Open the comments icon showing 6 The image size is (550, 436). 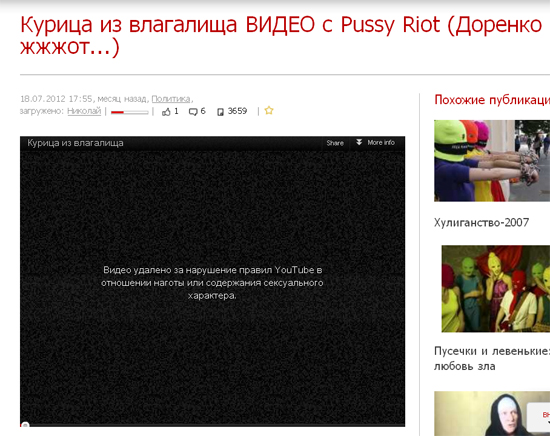[x=193, y=112]
